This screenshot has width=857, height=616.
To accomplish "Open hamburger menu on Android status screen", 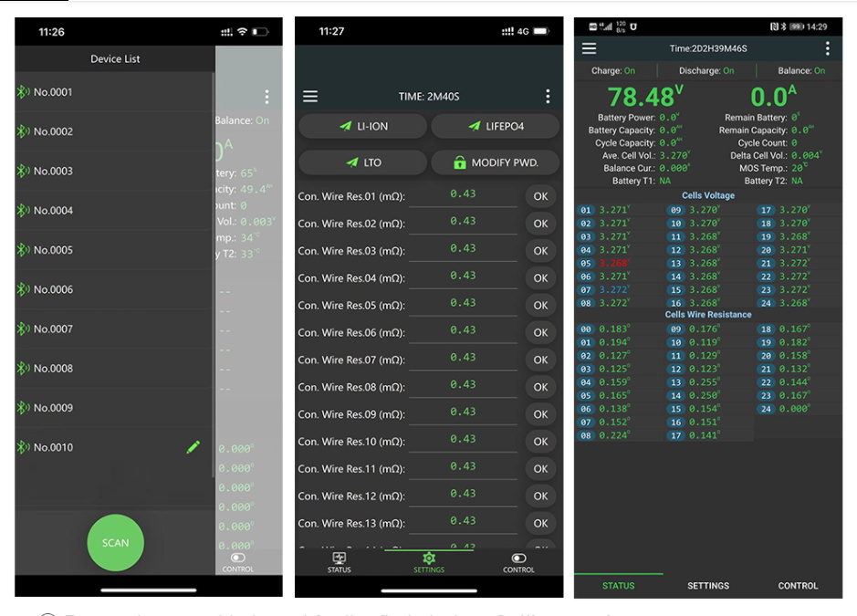I will (x=589, y=48).
